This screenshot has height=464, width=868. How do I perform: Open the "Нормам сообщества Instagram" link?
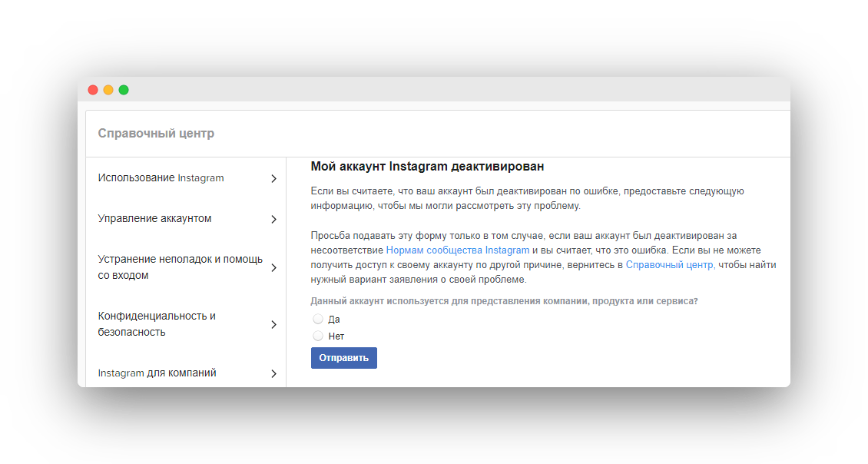[x=457, y=250]
